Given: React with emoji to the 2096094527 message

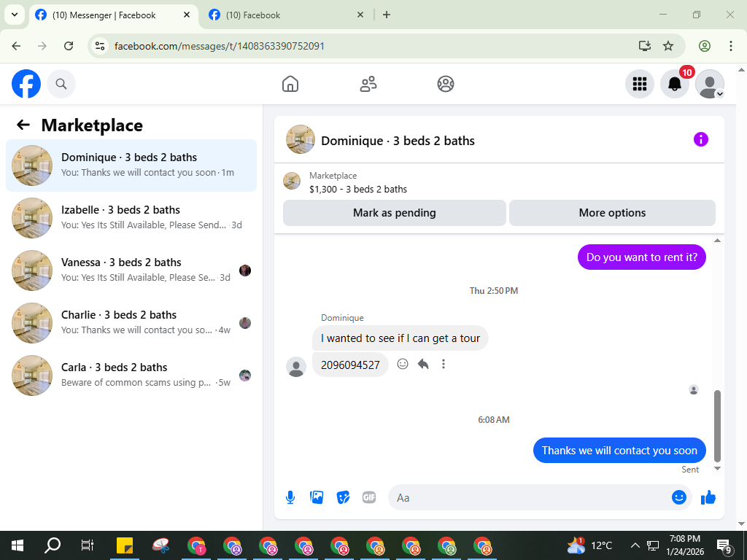Looking at the screenshot, I should 403,365.
